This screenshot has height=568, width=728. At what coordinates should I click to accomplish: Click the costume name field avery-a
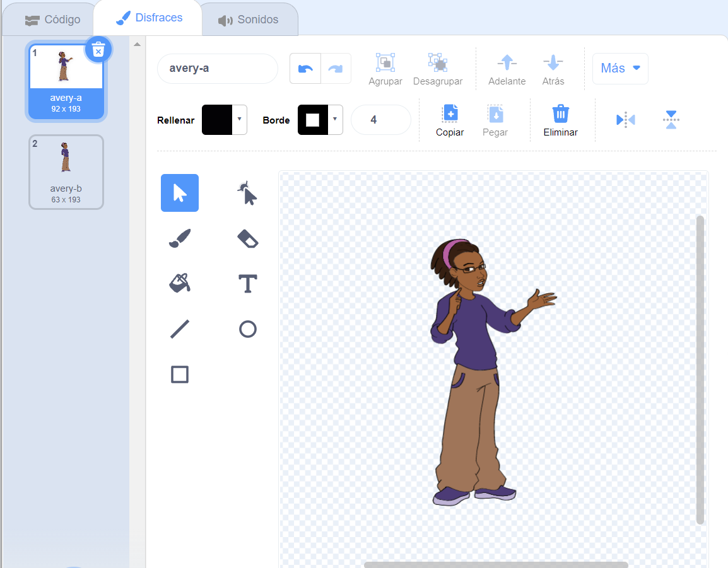217,69
